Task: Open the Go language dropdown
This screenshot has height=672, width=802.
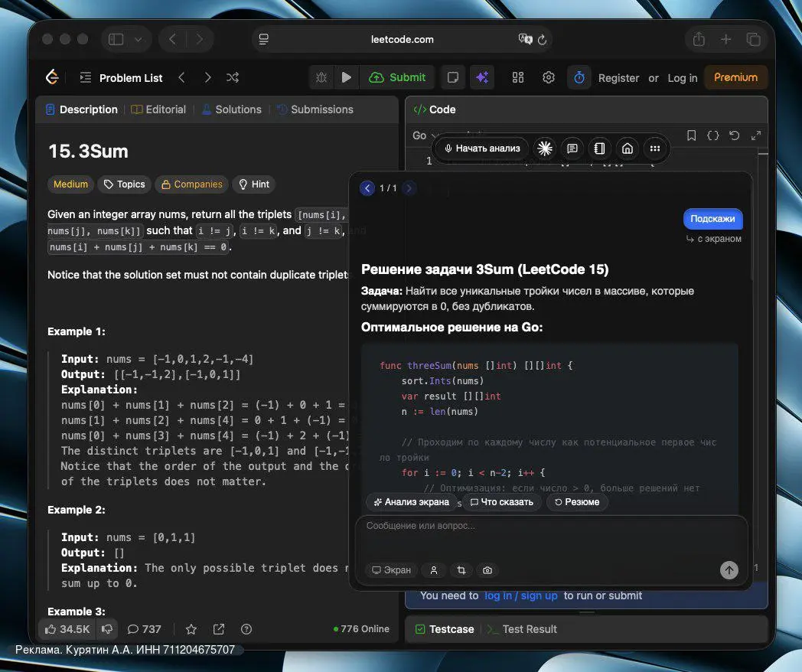Action: 425,135
